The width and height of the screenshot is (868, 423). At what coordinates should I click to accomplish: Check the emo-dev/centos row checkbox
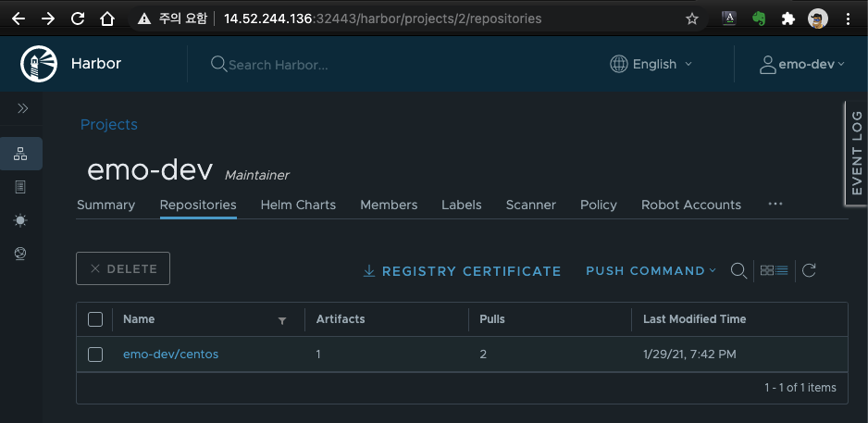95,355
